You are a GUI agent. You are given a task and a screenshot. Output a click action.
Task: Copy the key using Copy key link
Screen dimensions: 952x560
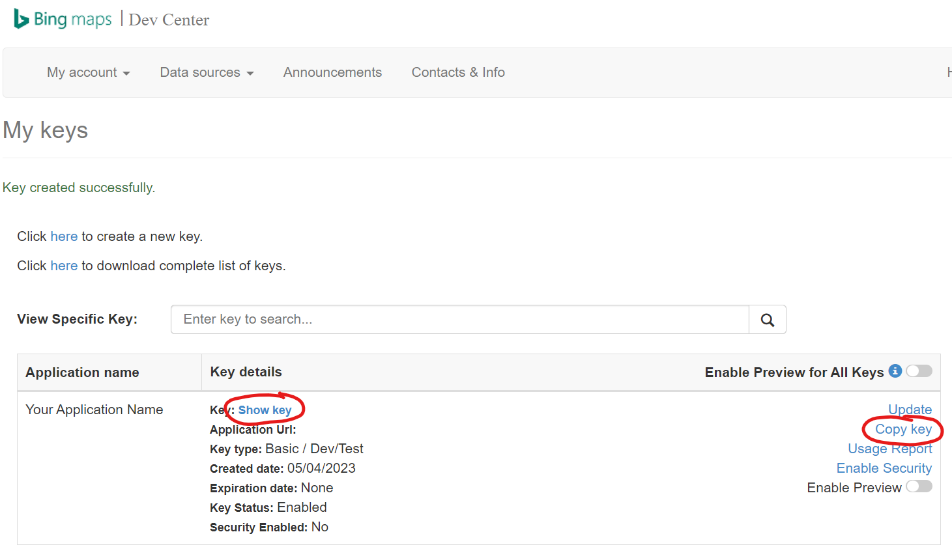903,429
